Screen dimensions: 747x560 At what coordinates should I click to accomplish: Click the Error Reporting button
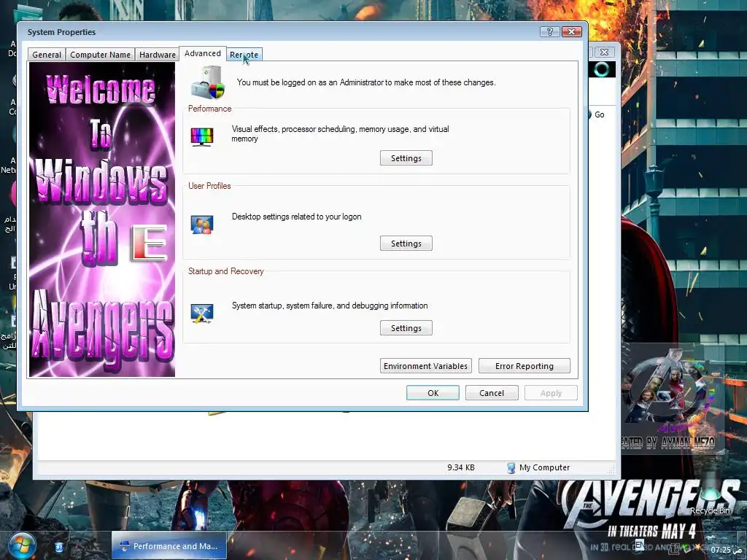pyautogui.click(x=524, y=366)
